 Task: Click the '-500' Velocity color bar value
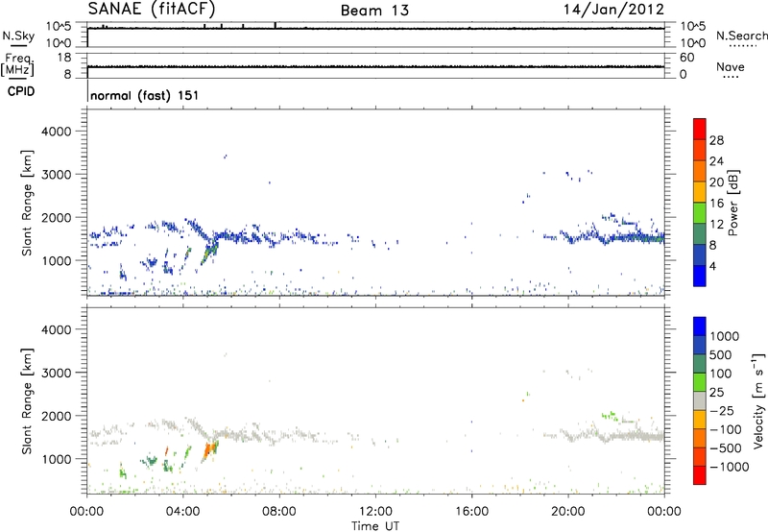click(726, 448)
